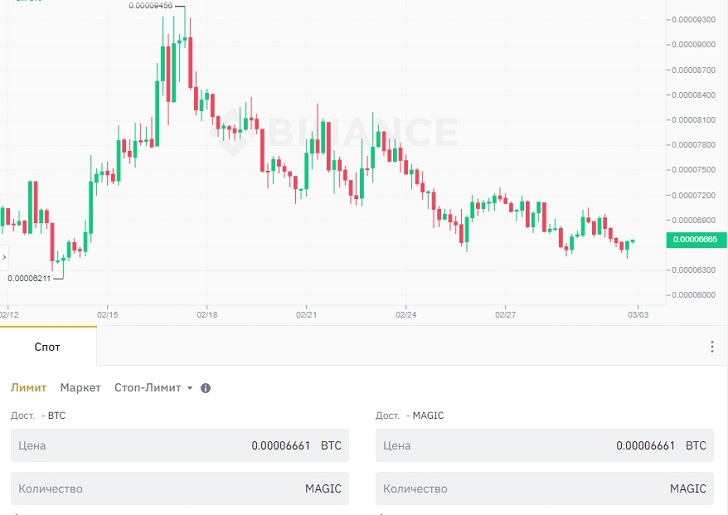The image size is (728, 515).
Task: Click the 0.00006300 price axis label
Action: [694, 270]
